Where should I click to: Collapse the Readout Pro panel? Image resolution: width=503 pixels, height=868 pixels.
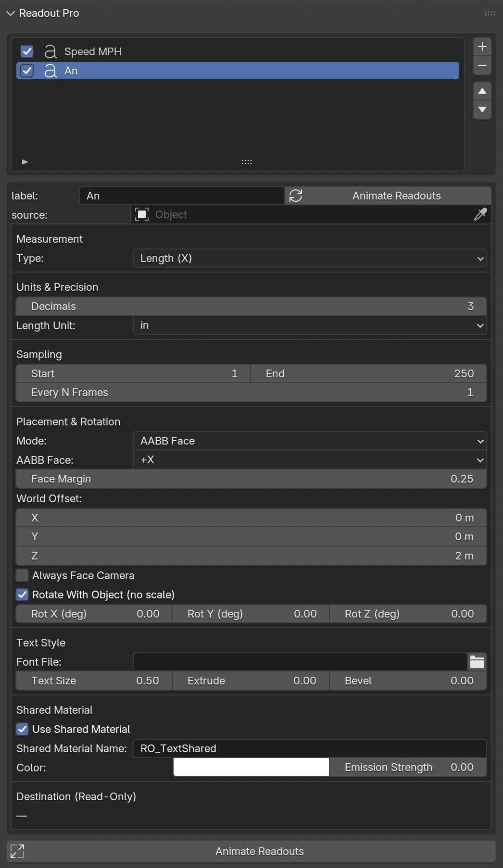click(x=11, y=13)
